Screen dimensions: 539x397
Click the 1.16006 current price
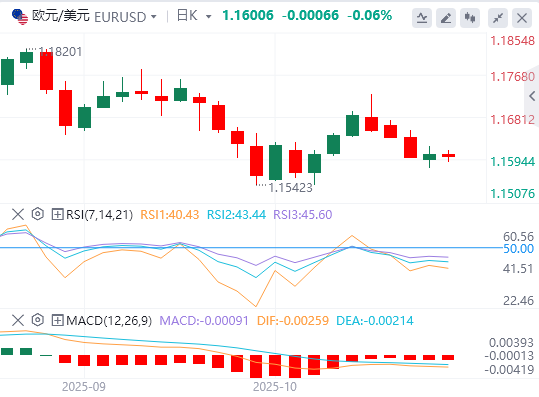(248, 15)
